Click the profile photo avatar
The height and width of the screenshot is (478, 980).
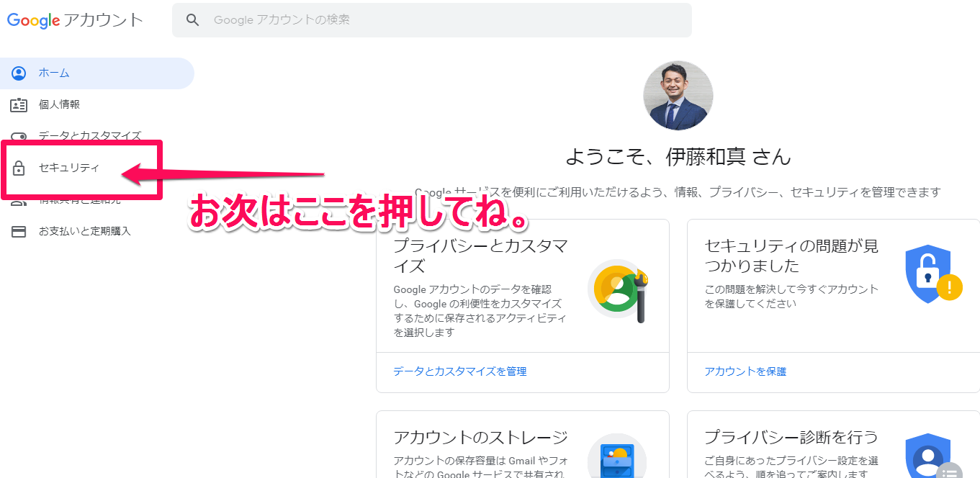coord(678,96)
